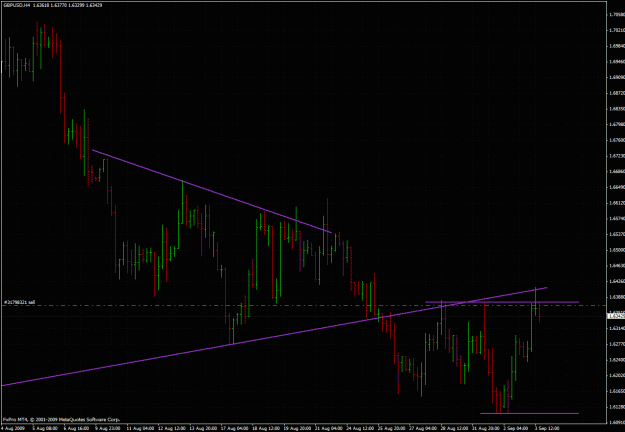Select the bottom horizontal purple support line
The height and width of the screenshot is (432, 625).
pos(529,413)
